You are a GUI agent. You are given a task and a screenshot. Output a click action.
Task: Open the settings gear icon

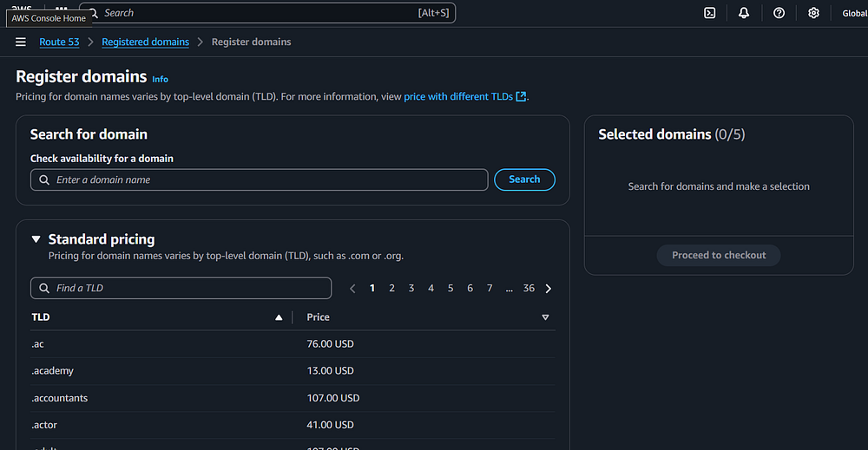[813, 13]
